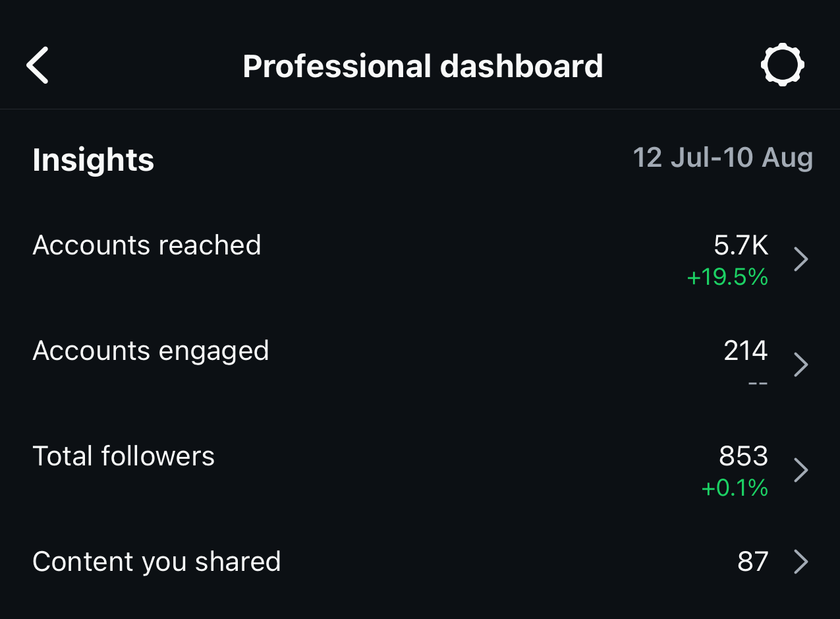Screen dimensions: 840x619
Task: Open settings via the gear icon
Action: tap(782, 65)
